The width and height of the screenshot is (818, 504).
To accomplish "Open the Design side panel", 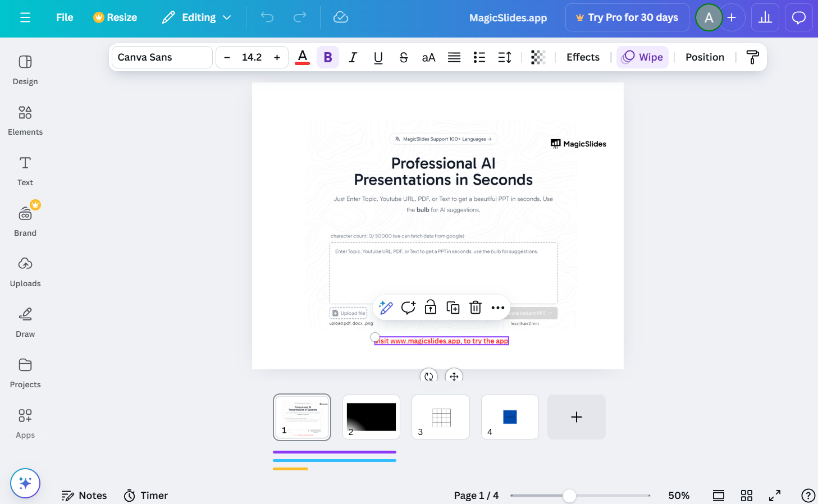I will click(x=25, y=70).
